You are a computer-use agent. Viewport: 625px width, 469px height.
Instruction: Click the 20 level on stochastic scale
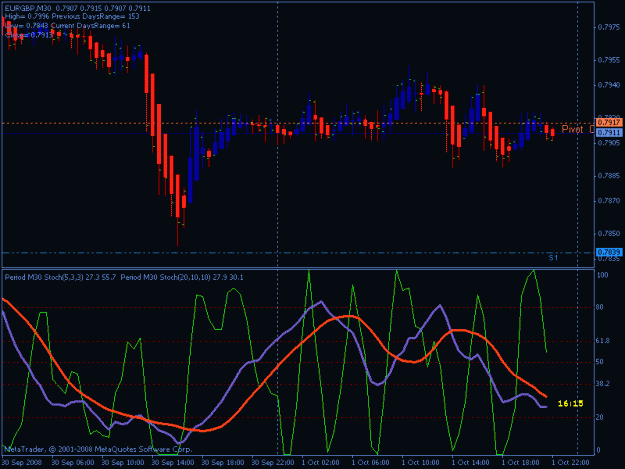600,417
